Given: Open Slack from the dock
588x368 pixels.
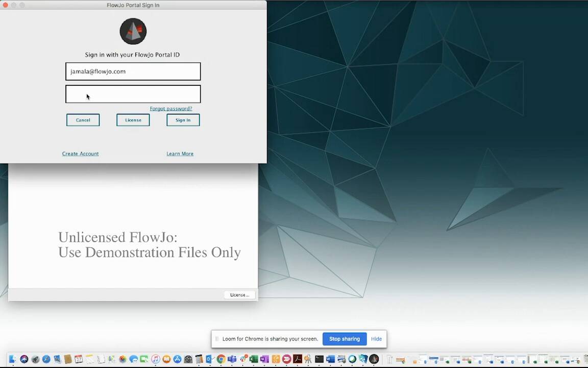Looking at the screenshot, I should pos(243,359).
